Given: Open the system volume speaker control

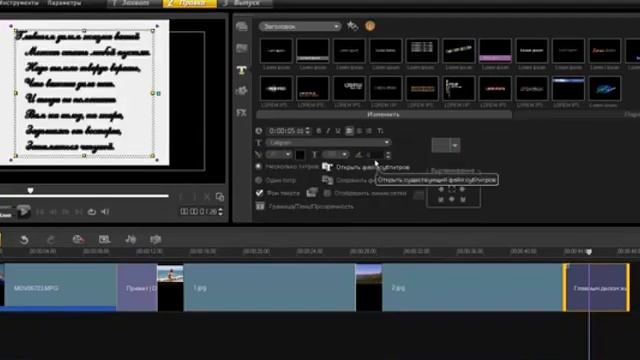Looking at the screenshot, I should point(105,212).
